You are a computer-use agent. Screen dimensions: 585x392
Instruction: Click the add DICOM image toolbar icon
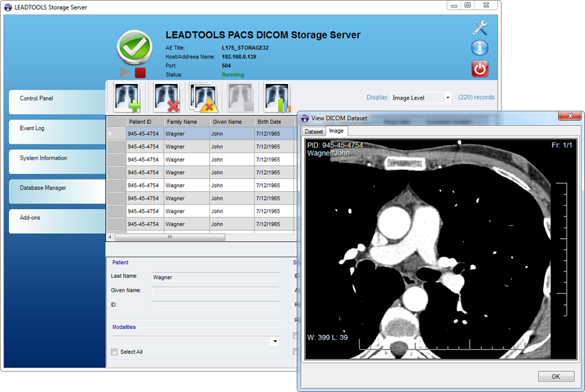(127, 98)
